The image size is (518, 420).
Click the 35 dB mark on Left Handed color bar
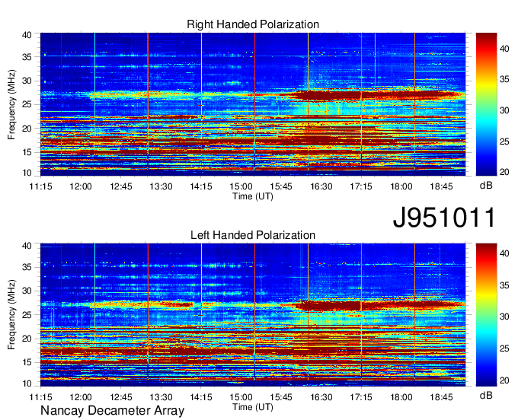(x=504, y=285)
